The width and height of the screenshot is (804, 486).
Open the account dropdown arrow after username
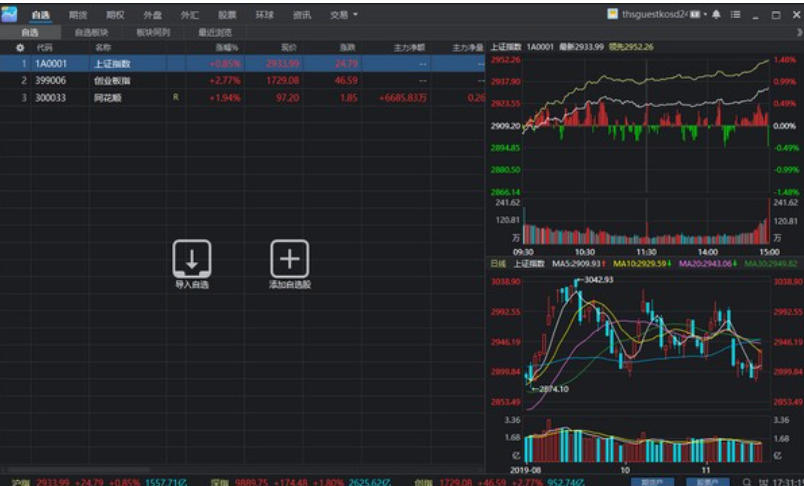pos(706,14)
